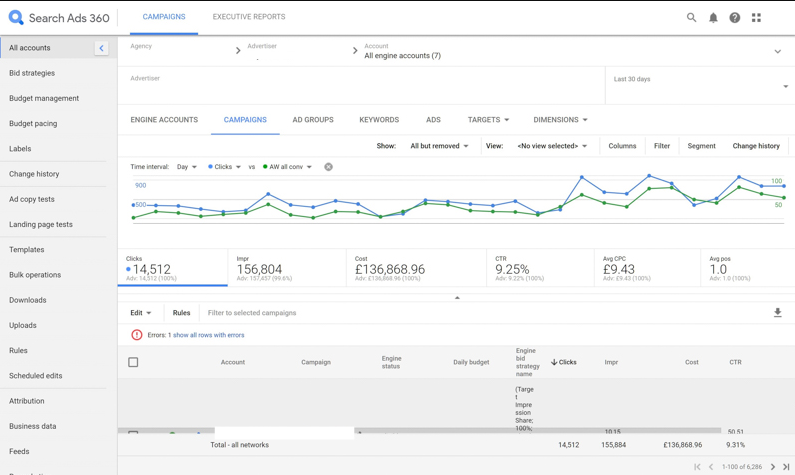The image size is (795, 475).
Task: Open the Edit dropdown menu
Action: point(140,313)
